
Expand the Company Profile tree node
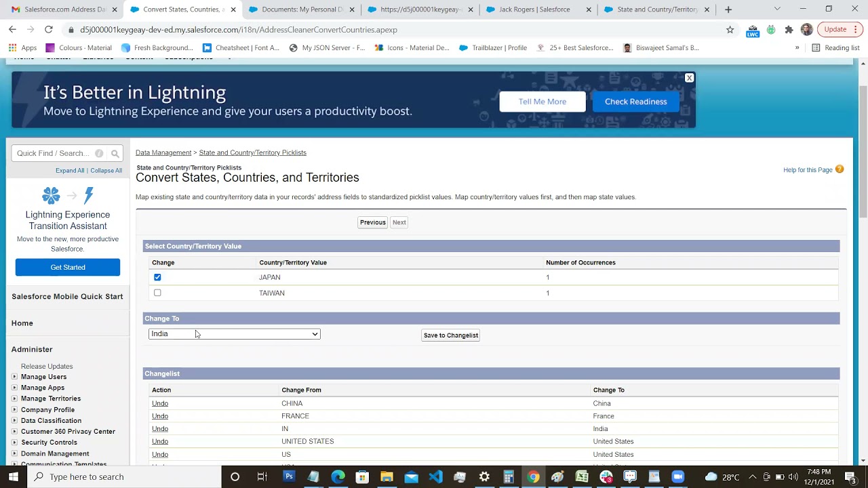[x=14, y=410]
